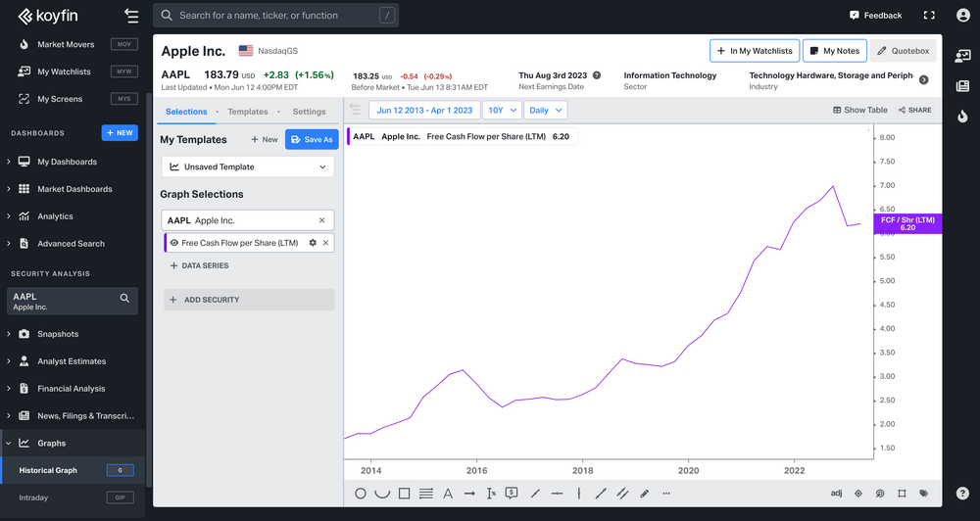This screenshot has width=980, height=521.
Task: Open the 10Y range dropdown
Action: [x=502, y=111]
